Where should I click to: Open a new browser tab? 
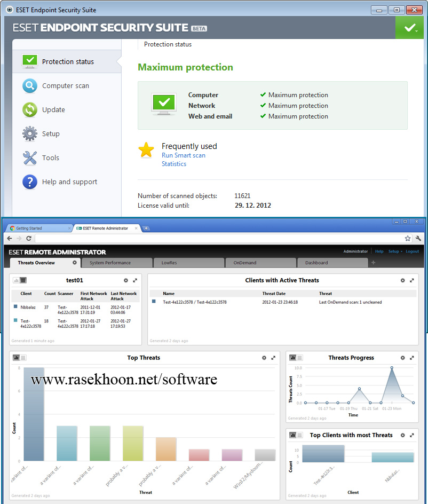tap(146, 228)
